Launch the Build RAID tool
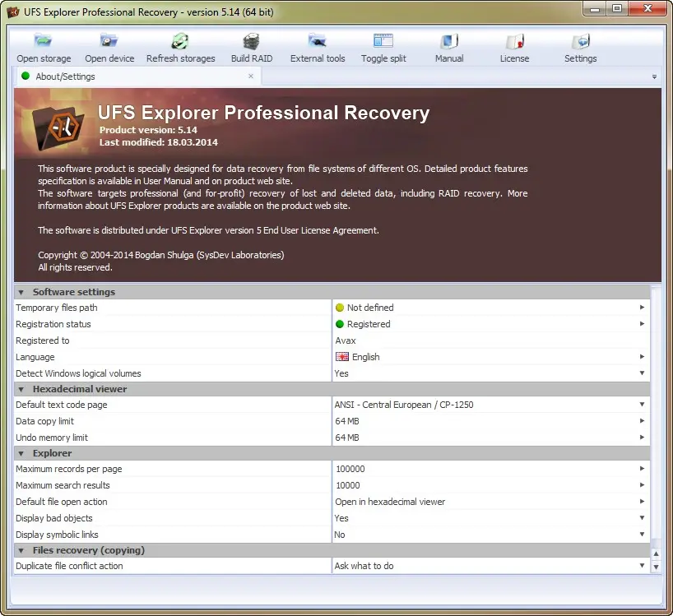 click(252, 48)
